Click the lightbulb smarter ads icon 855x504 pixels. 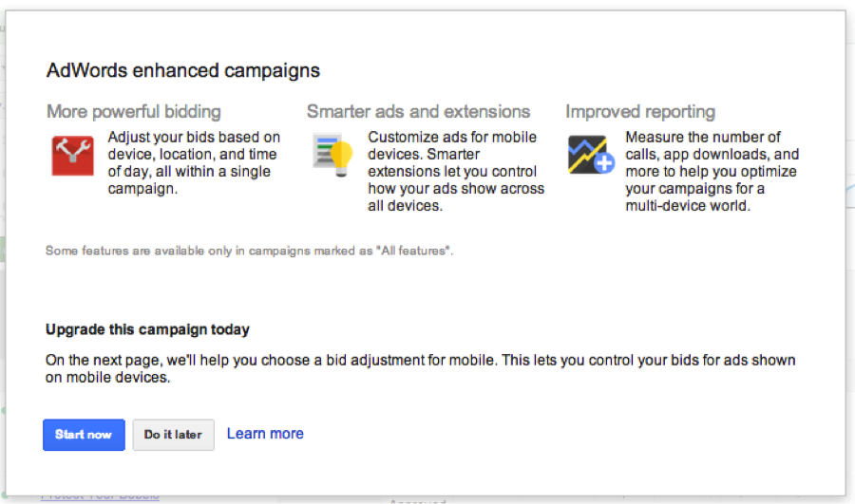(x=333, y=156)
